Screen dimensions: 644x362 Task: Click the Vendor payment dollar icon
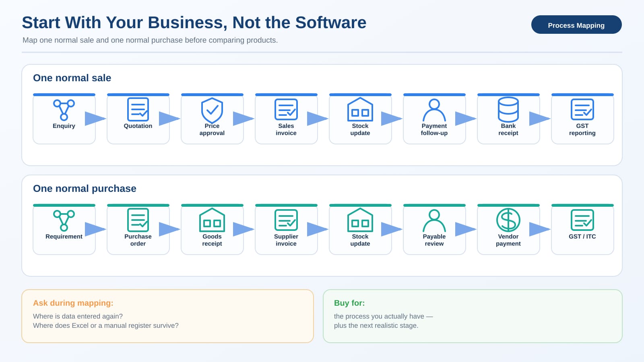508,220
